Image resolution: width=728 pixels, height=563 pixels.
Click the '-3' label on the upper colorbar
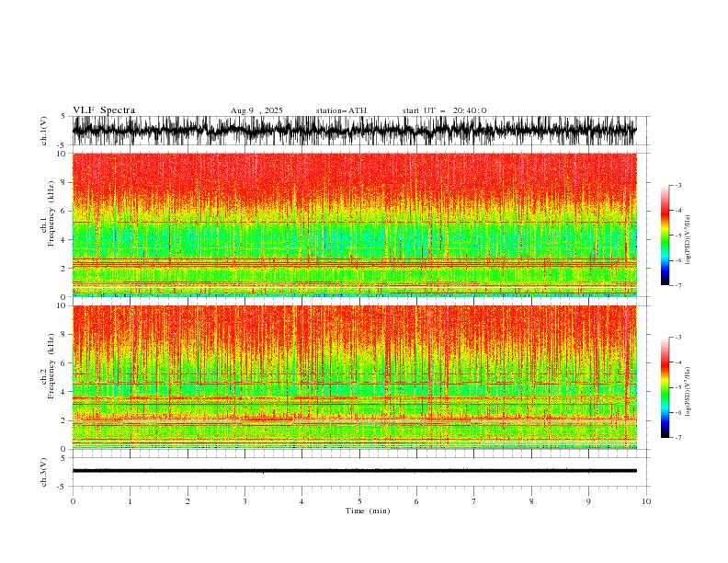(x=678, y=185)
